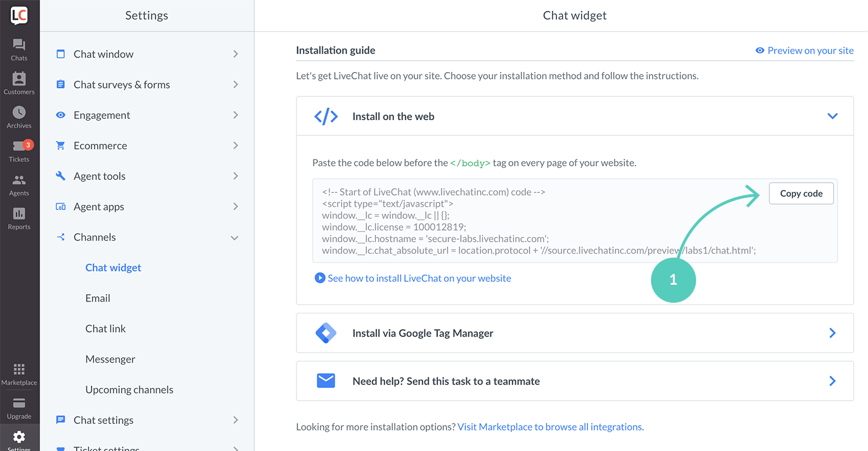Click the Google Tag Manager diamond icon

click(x=326, y=333)
